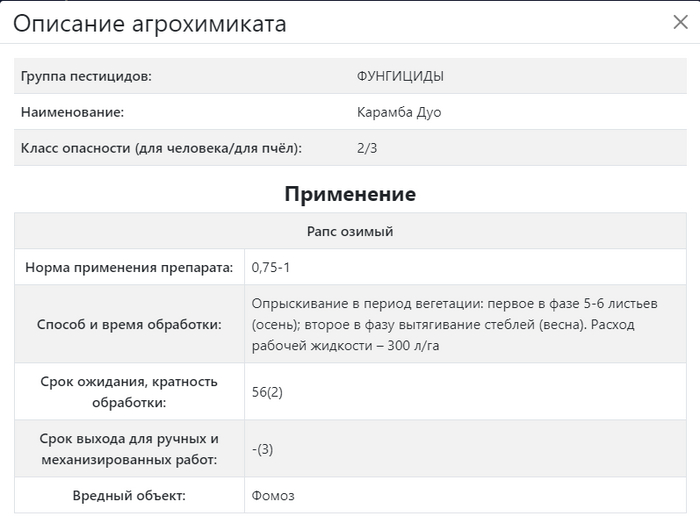Click the "Вредный объект" row label
The width and height of the screenshot is (700, 516).
[129, 496]
